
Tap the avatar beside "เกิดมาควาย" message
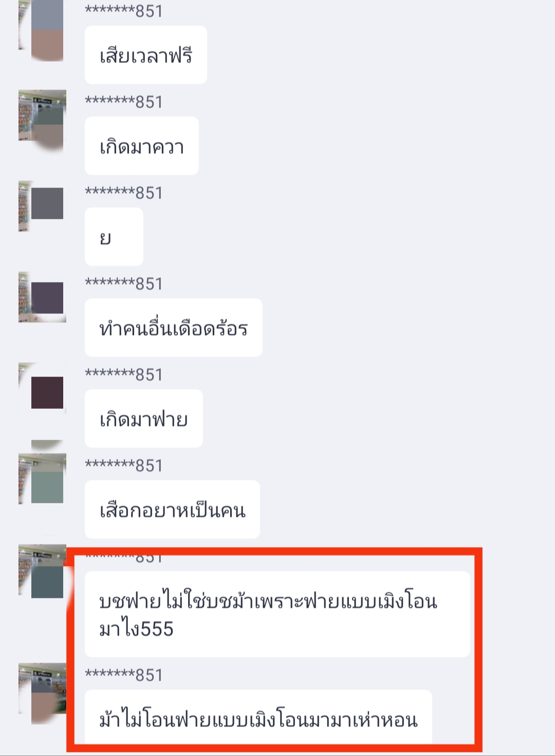click(42, 121)
